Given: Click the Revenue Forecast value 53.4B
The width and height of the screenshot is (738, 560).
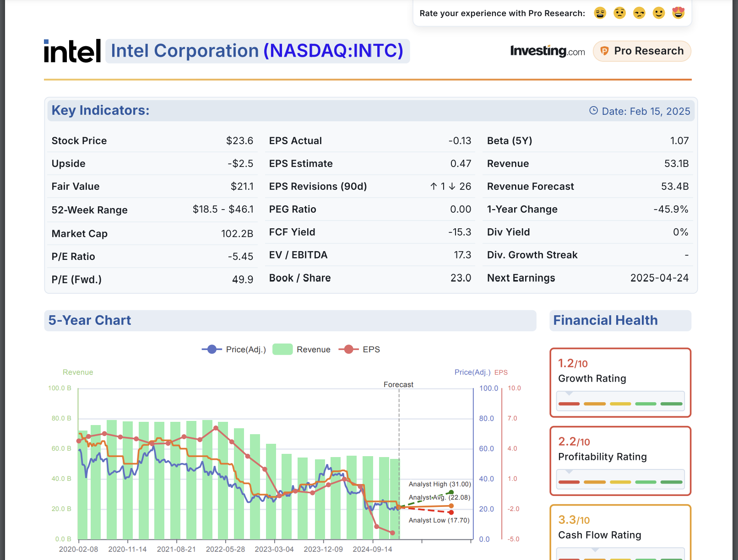Looking at the screenshot, I should coord(675,187).
